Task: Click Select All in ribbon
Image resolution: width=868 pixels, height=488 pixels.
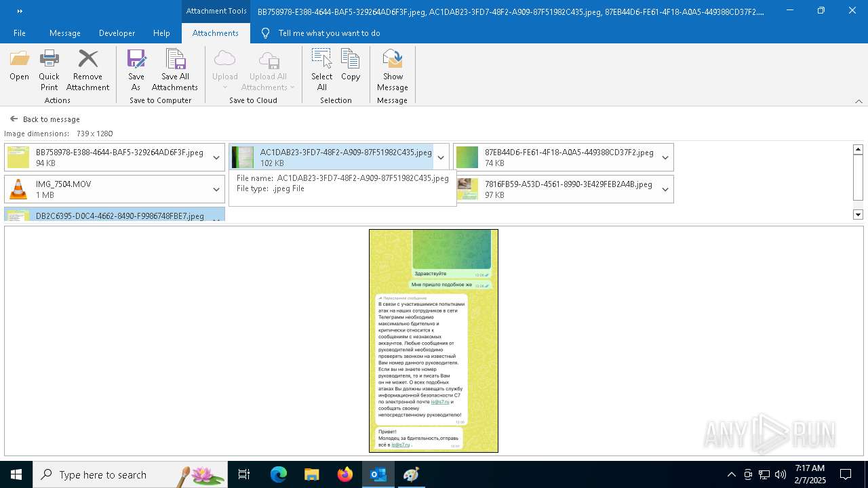Action: pos(321,70)
